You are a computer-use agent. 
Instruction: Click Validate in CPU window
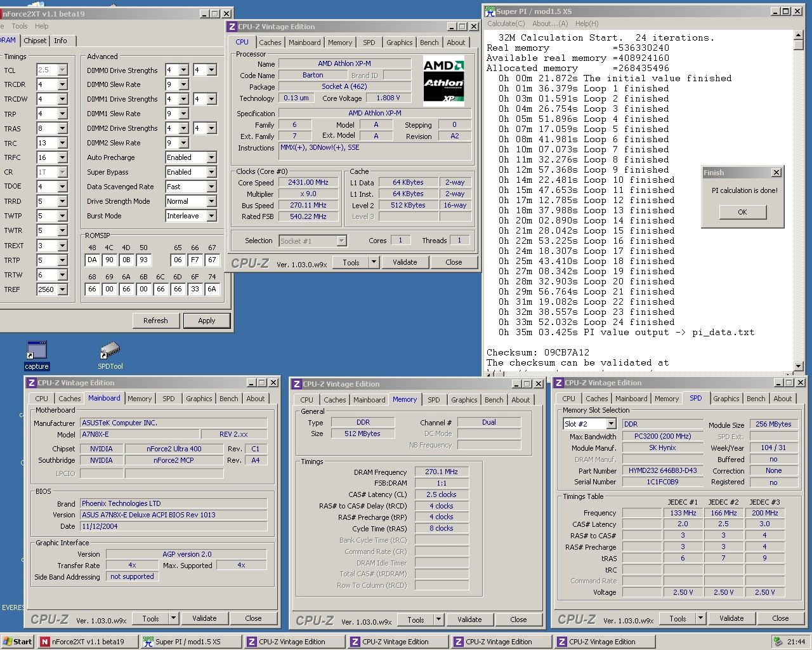[x=405, y=262]
